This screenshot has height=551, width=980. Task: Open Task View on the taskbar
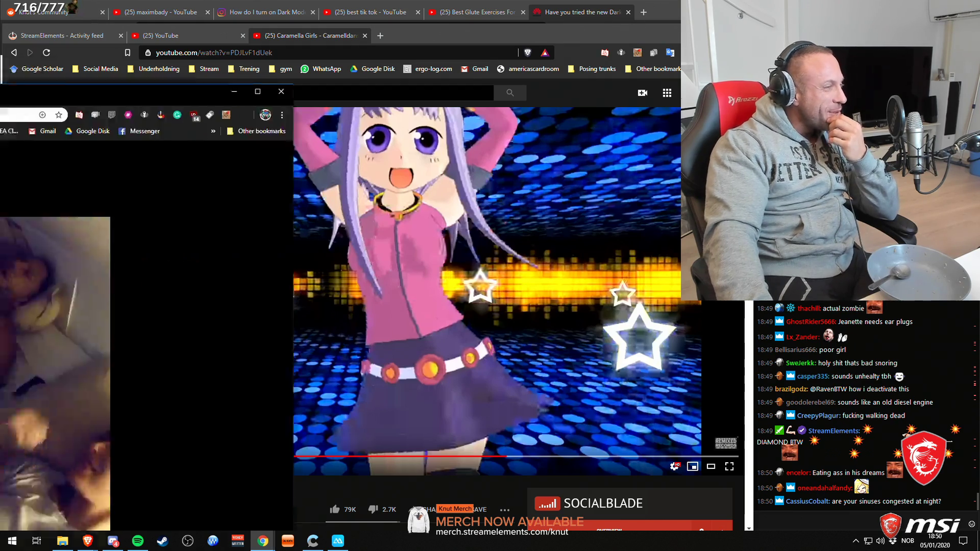tap(37, 541)
